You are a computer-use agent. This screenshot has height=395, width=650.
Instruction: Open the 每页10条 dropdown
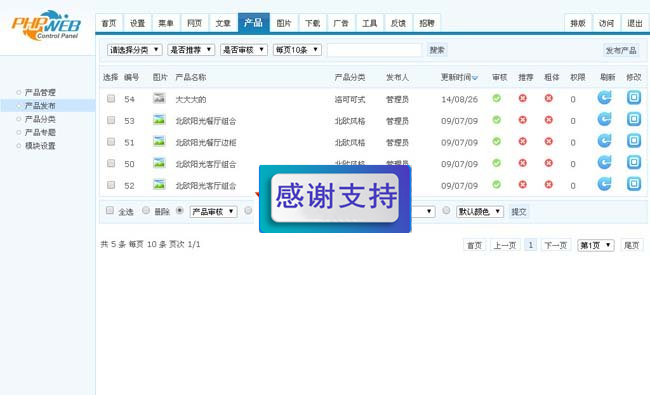click(x=297, y=50)
